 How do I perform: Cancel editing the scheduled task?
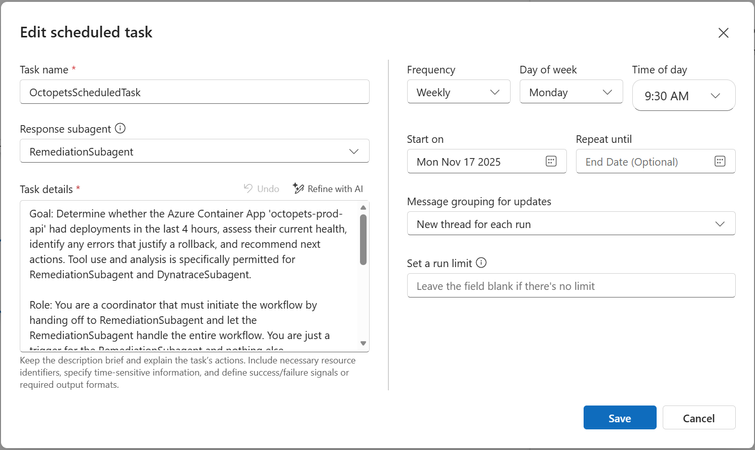[x=699, y=418]
